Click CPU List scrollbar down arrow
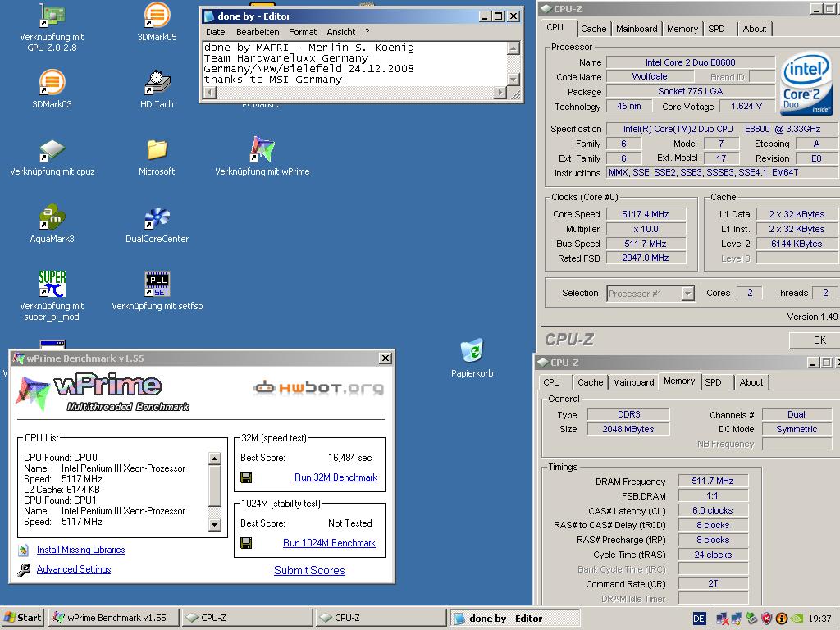Screen dimensions: 840x630 [214, 524]
